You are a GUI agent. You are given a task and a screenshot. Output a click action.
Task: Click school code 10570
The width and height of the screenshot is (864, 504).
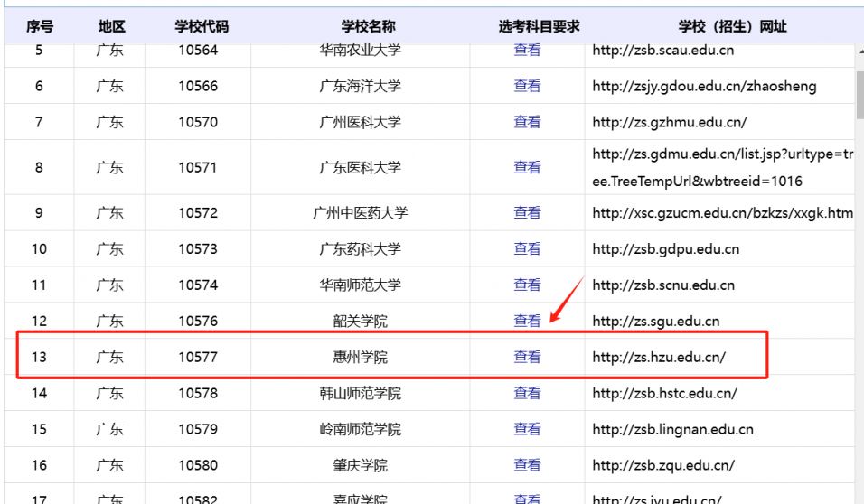[198, 122]
